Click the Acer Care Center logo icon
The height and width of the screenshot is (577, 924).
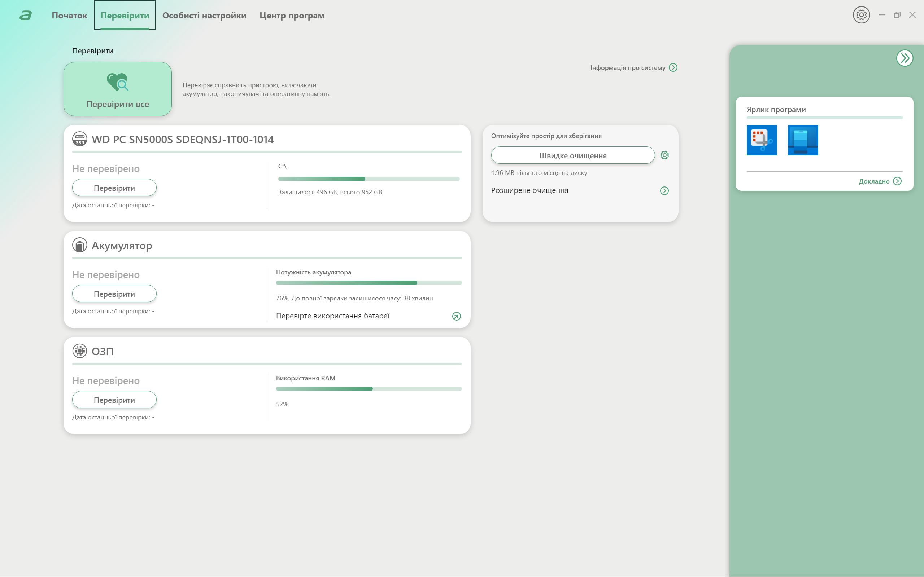click(26, 15)
